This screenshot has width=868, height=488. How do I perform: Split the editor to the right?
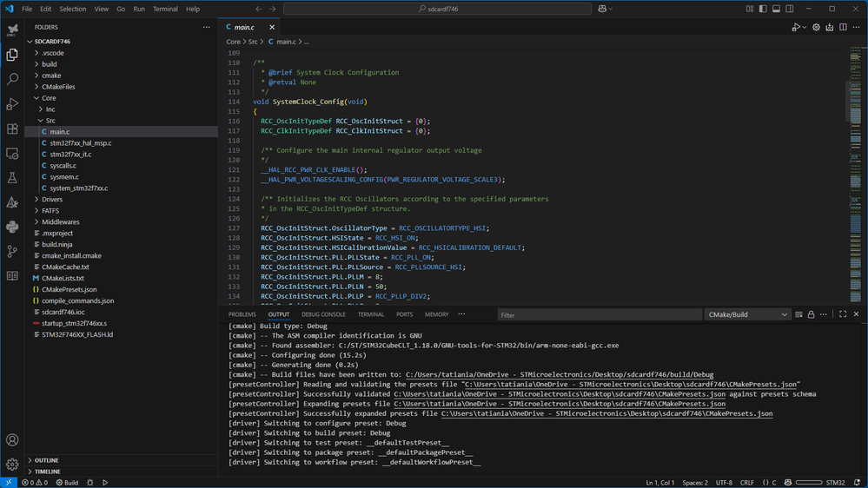843,28
